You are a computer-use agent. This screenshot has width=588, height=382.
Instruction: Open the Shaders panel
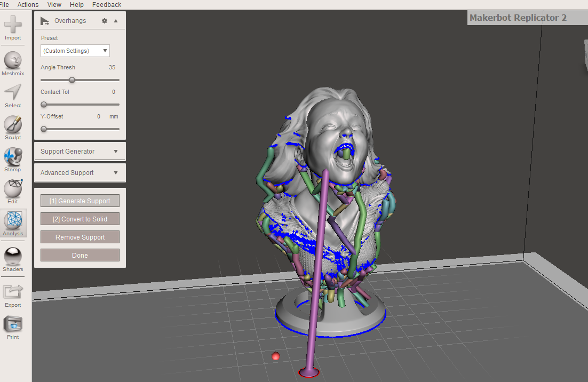coord(12,256)
